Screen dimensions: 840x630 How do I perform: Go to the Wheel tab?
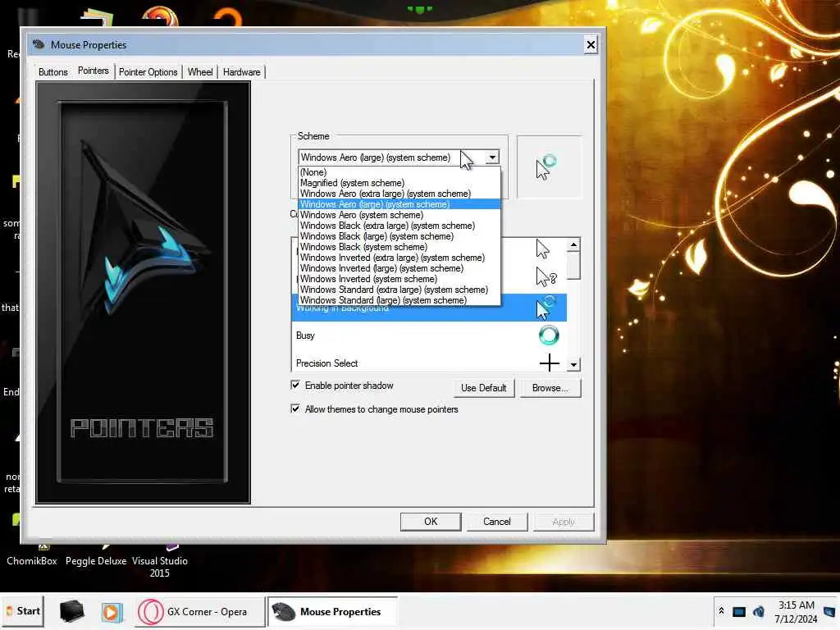coord(200,72)
